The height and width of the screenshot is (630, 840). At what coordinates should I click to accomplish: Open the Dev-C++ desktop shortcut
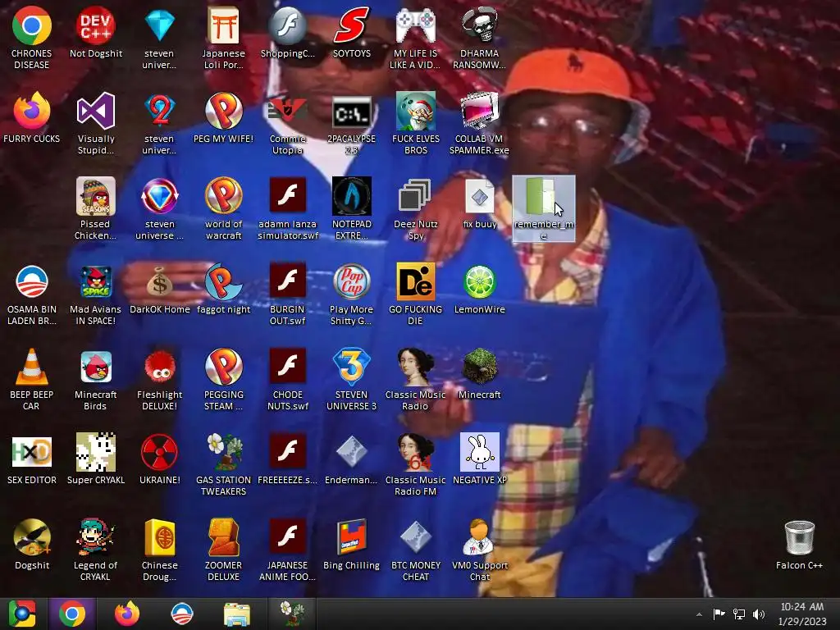[x=95, y=26]
